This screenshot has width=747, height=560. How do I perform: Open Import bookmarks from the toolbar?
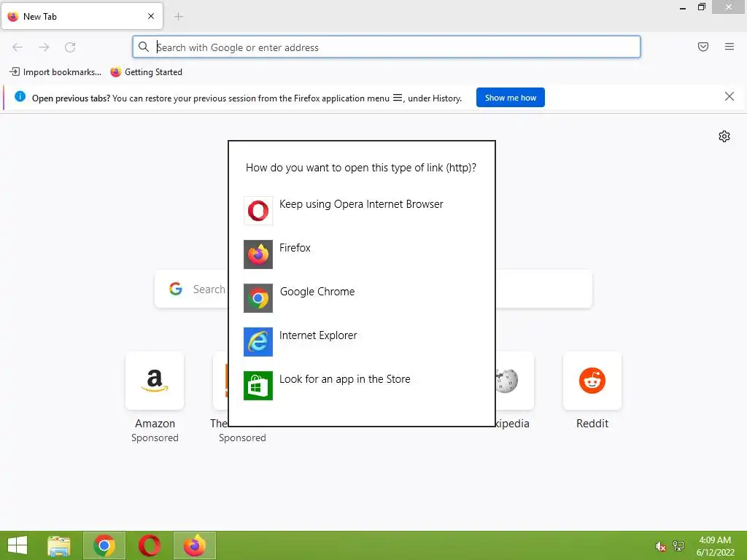[x=55, y=72]
